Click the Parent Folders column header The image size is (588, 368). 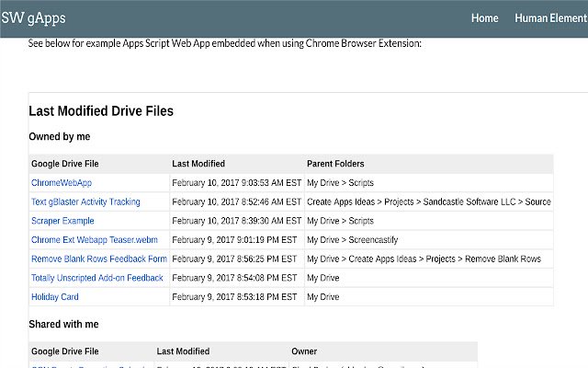point(335,164)
